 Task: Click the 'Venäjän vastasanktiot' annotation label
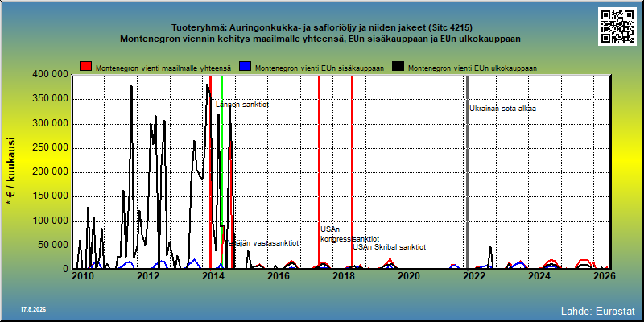[262, 243]
